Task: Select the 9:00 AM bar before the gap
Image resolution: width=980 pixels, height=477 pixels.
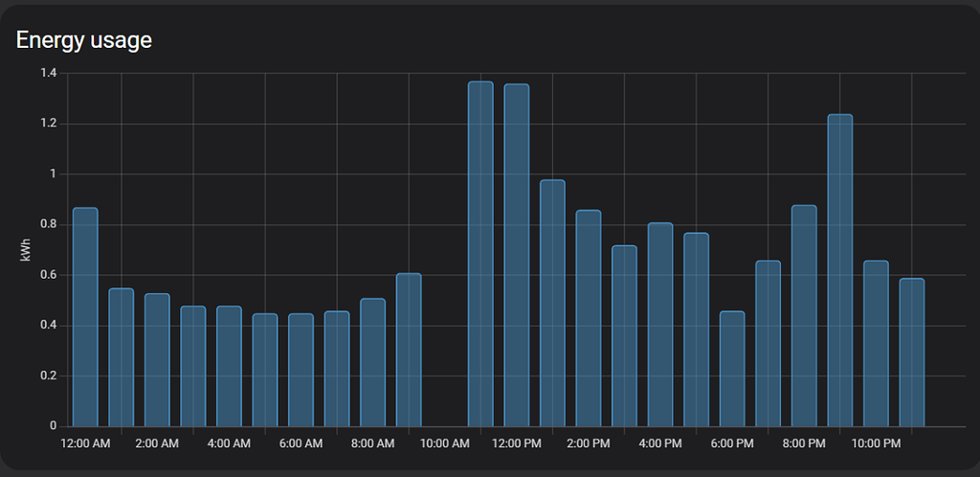Action: coord(409,351)
